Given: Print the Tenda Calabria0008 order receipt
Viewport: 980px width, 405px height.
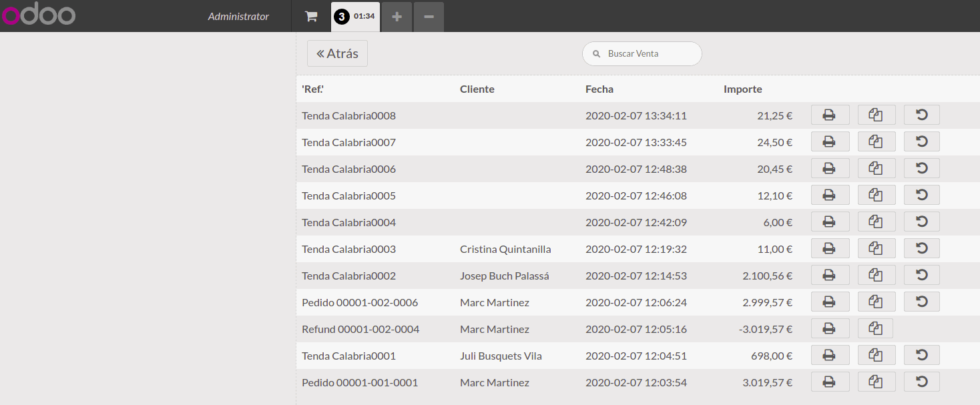Looking at the screenshot, I should click(830, 115).
